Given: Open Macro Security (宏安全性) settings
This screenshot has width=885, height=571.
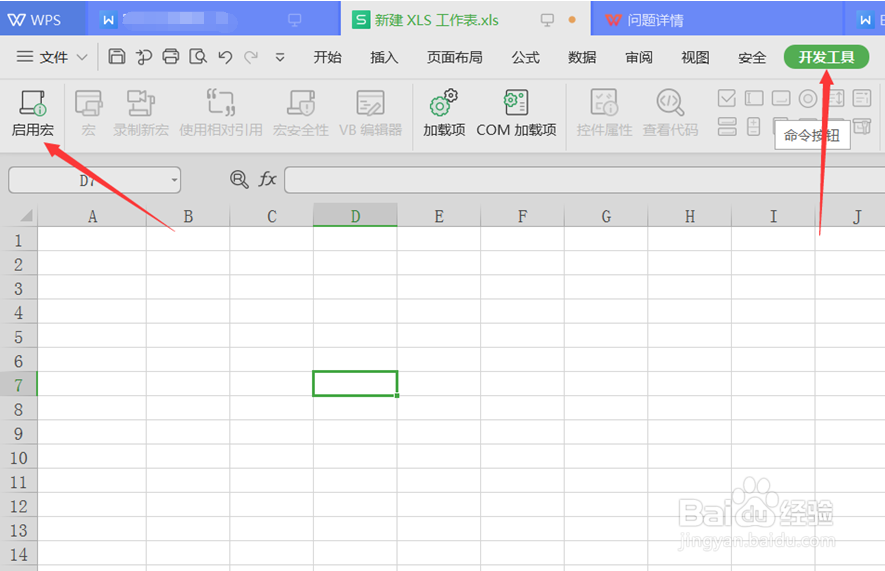Looking at the screenshot, I should pyautogui.click(x=301, y=113).
